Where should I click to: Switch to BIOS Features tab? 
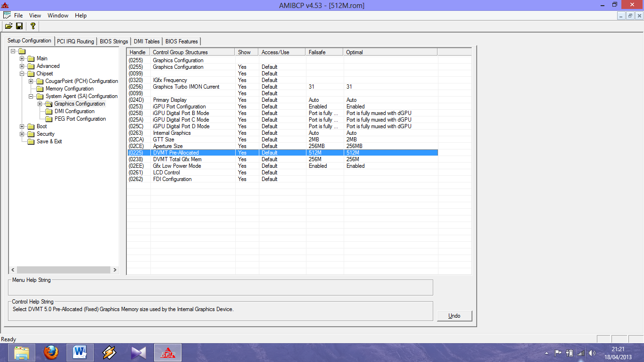[182, 41]
